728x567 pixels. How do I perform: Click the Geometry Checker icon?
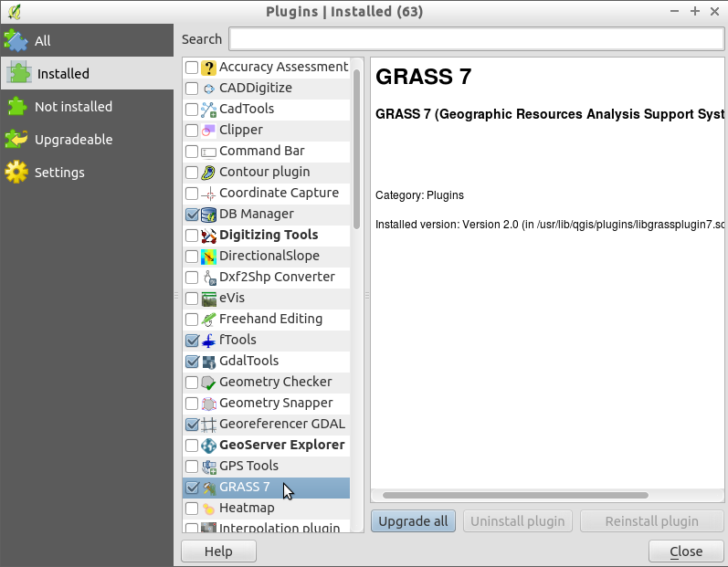pyautogui.click(x=209, y=383)
